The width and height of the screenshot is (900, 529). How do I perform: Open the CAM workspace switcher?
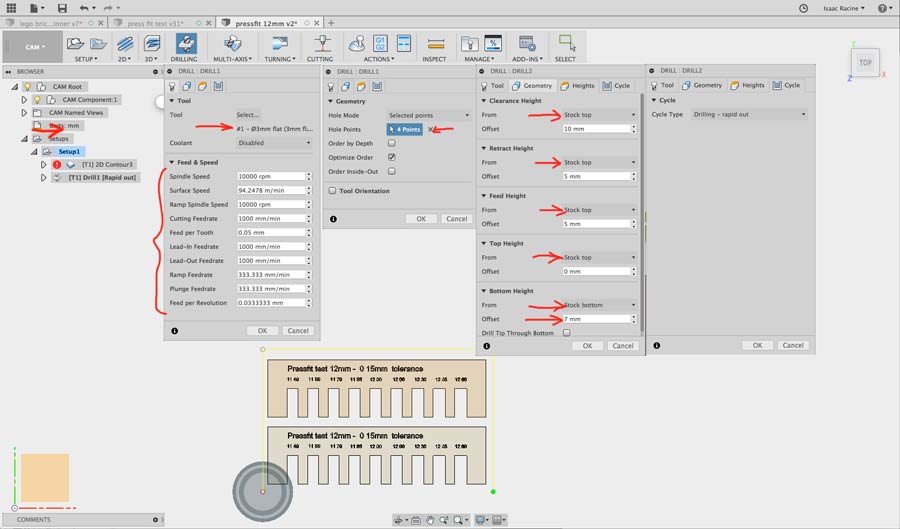pos(33,46)
